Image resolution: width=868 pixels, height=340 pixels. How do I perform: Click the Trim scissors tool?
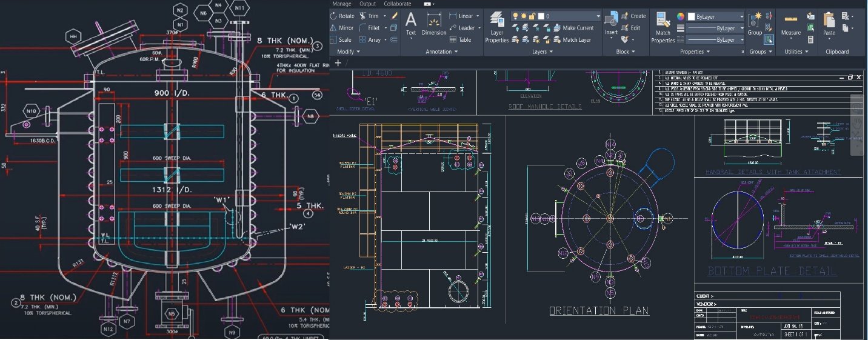point(369,16)
